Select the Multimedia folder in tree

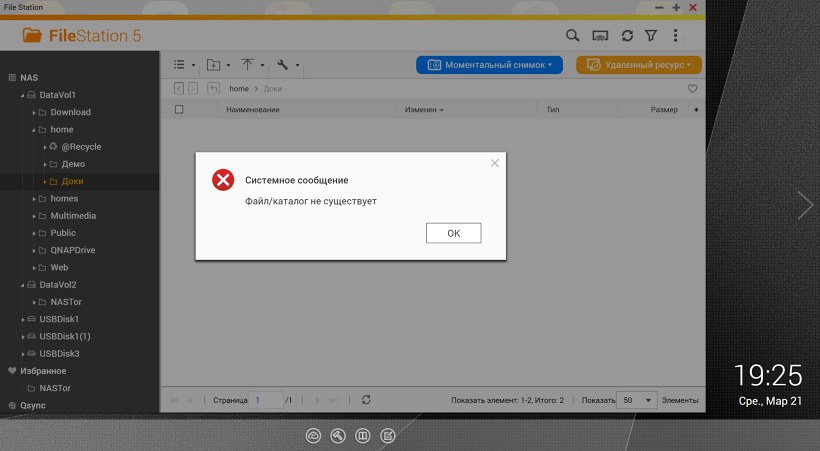pos(73,216)
